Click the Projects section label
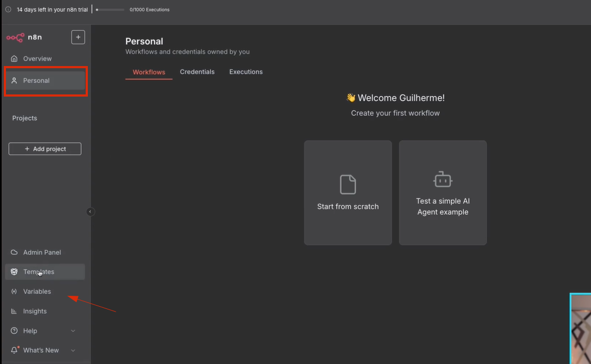 tap(25, 118)
